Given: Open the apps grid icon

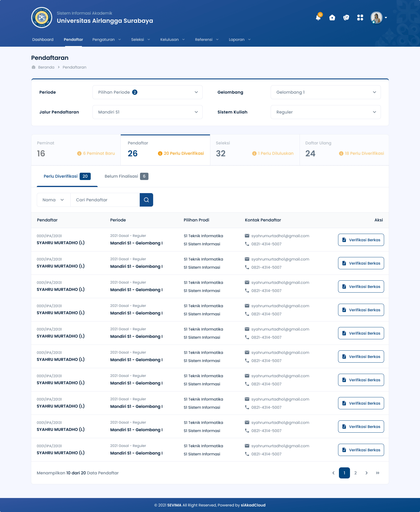Looking at the screenshot, I should [x=360, y=18].
